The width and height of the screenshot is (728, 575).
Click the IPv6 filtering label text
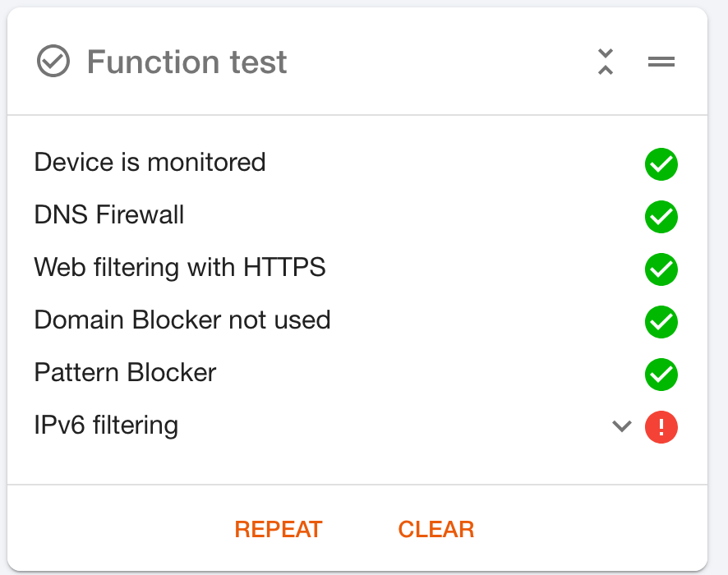coord(106,425)
